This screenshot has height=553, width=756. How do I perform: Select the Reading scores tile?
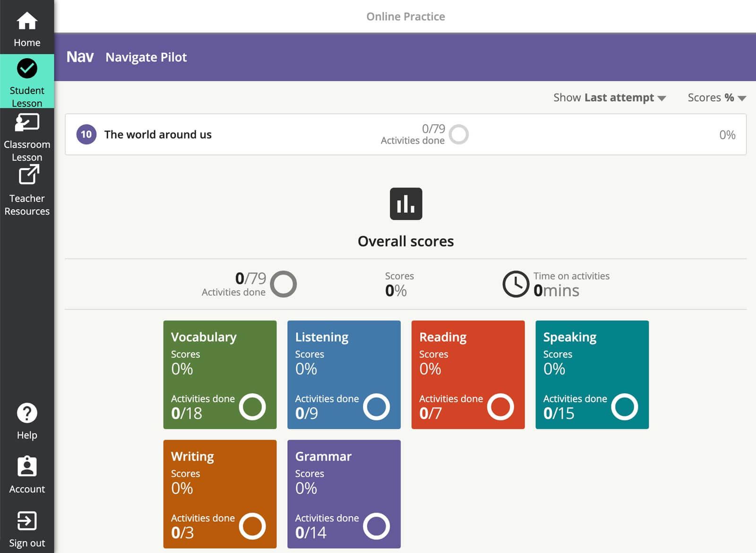[468, 374]
